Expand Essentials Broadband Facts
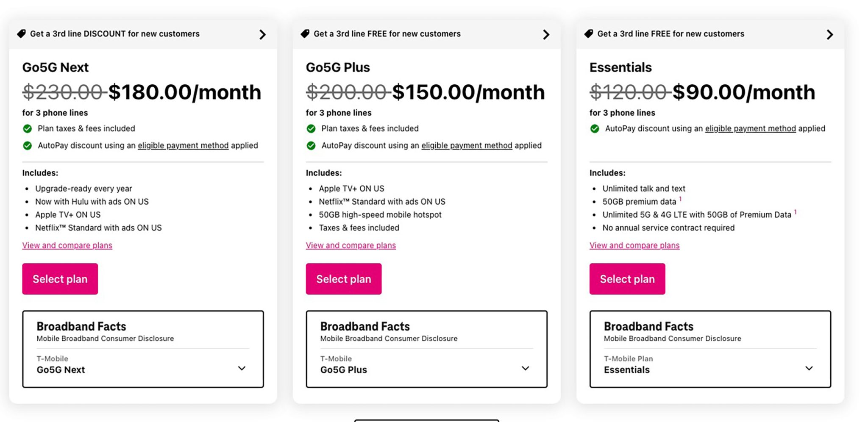The image size is (868, 422). [x=809, y=369]
